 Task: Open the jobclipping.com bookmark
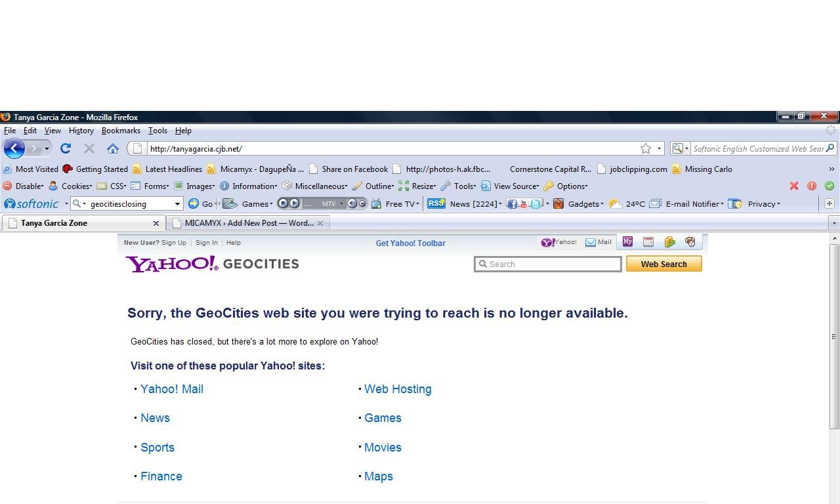tap(632, 169)
